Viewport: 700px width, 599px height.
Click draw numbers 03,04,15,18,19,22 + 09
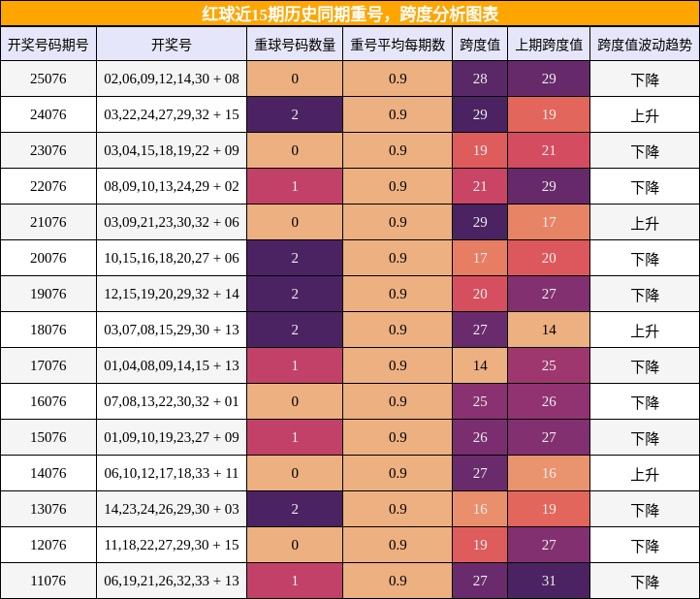(172, 150)
